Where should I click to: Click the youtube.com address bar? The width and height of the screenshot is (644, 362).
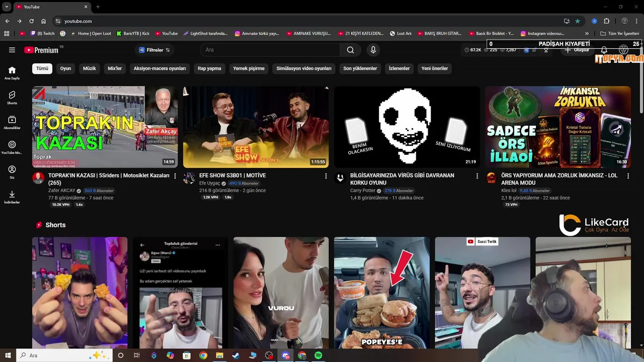[307, 21]
